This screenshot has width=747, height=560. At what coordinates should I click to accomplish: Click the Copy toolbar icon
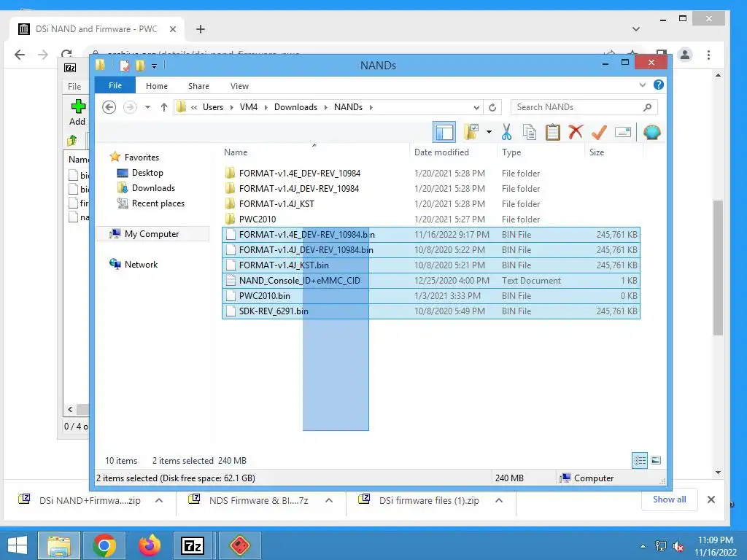pyautogui.click(x=530, y=132)
